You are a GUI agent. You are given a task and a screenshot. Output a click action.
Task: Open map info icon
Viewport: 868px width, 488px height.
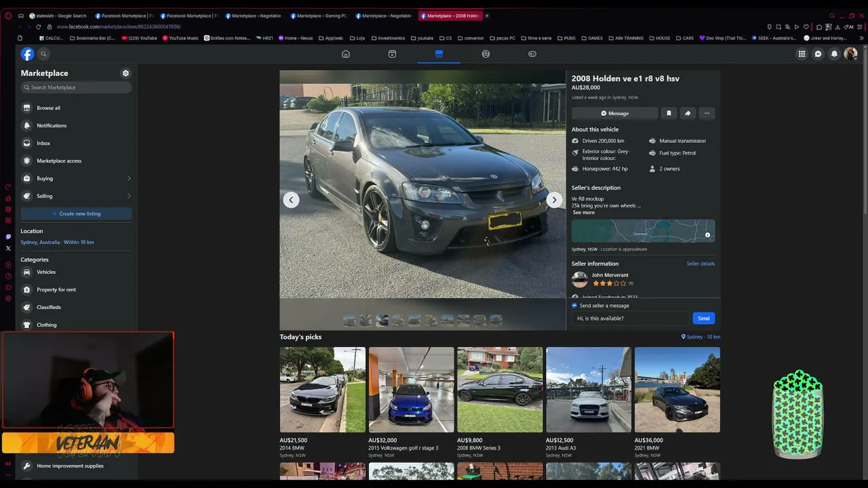click(707, 235)
